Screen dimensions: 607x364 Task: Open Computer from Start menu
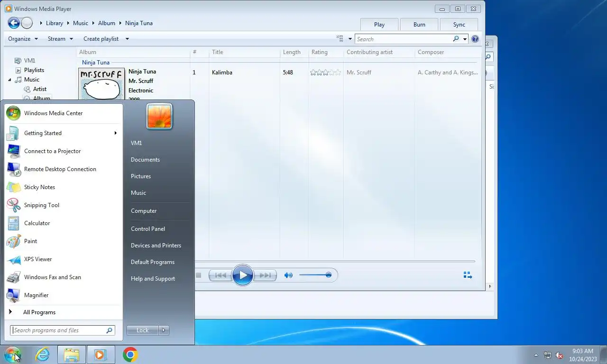coord(144,211)
